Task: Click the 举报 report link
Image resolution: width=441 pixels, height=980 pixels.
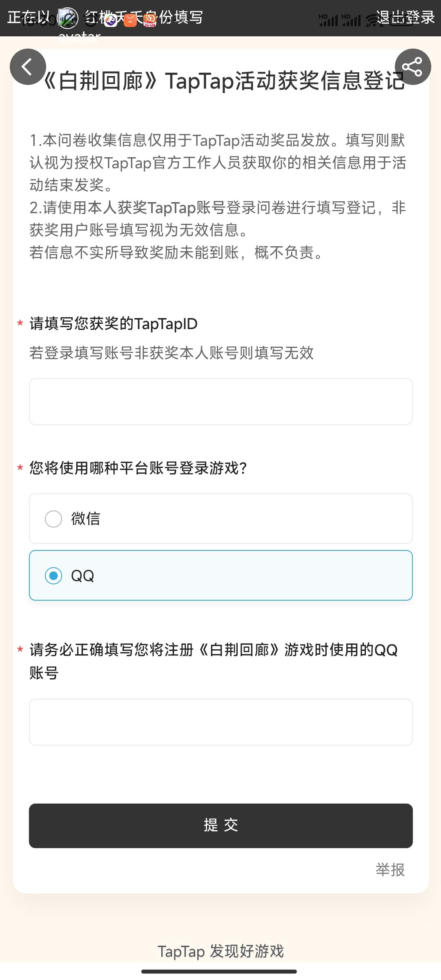Action: [x=390, y=870]
